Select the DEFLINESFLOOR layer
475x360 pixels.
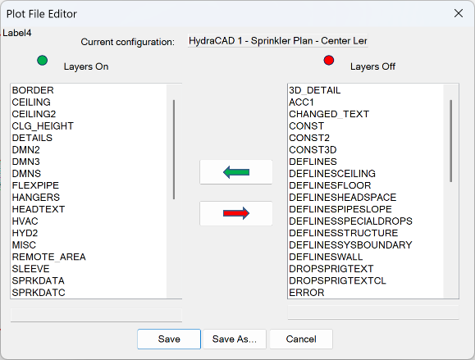click(366, 186)
